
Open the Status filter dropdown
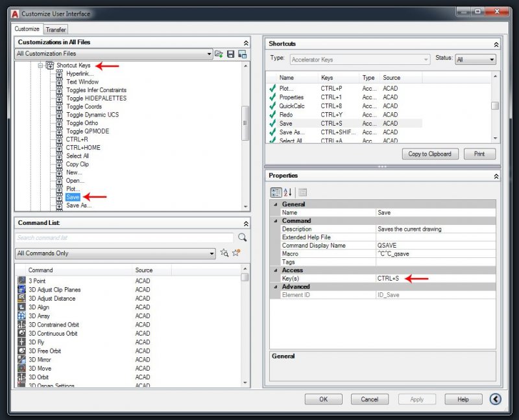491,60
